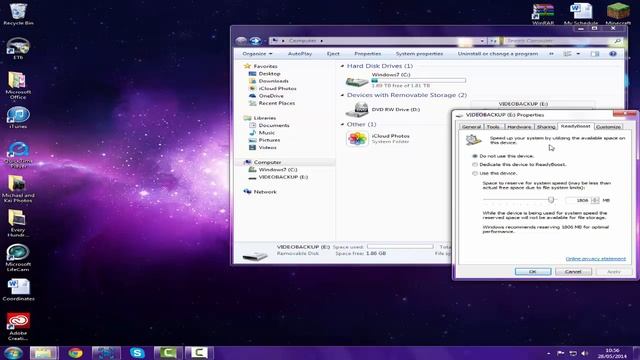This screenshot has height=360, width=640.
Task: Open the Online privacy statement link
Action: coord(596,259)
